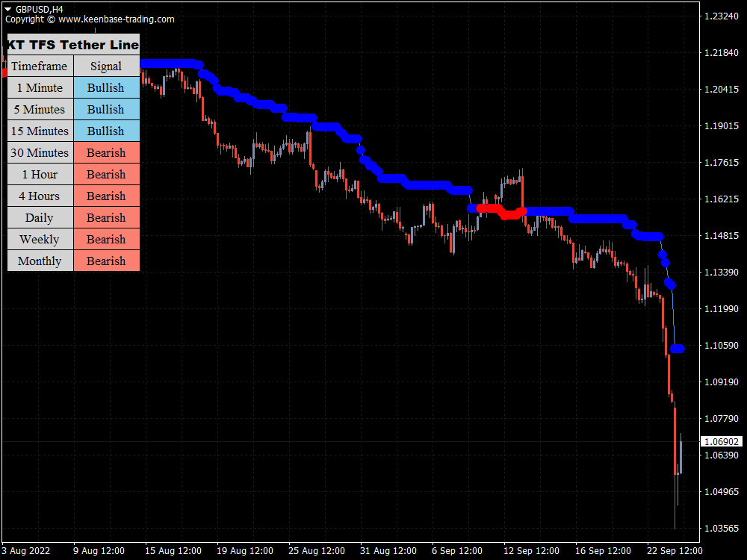This screenshot has width=747, height=560.
Task: Click the 1.14815 price axis label
Action: coord(722,236)
